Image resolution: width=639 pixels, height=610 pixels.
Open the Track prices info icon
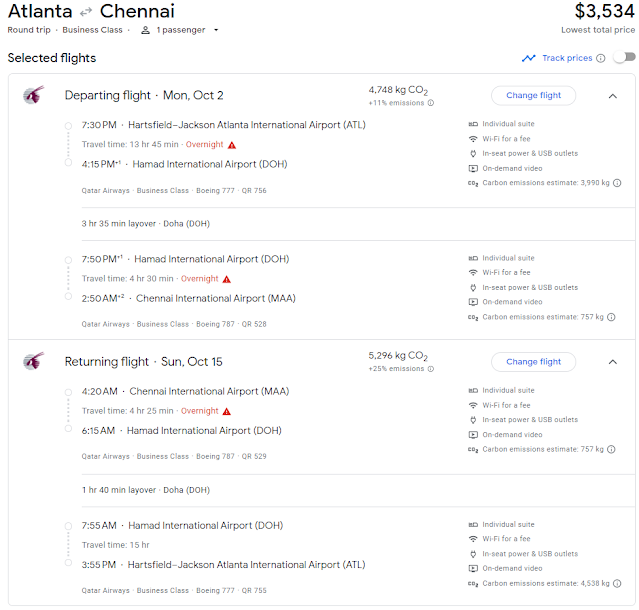(x=601, y=58)
